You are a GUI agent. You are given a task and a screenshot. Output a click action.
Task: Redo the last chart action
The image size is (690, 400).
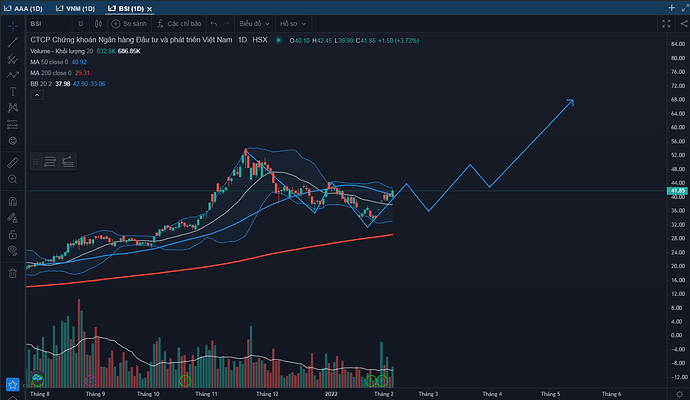coord(226,24)
